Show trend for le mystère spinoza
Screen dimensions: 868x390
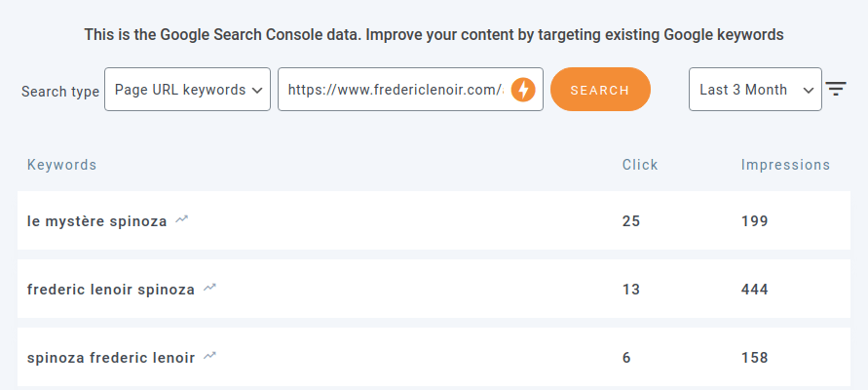click(181, 220)
